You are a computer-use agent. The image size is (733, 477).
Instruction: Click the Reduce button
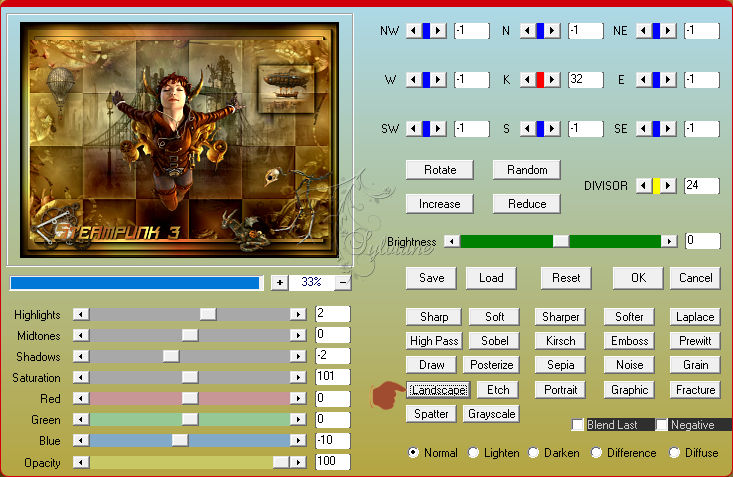(x=527, y=204)
